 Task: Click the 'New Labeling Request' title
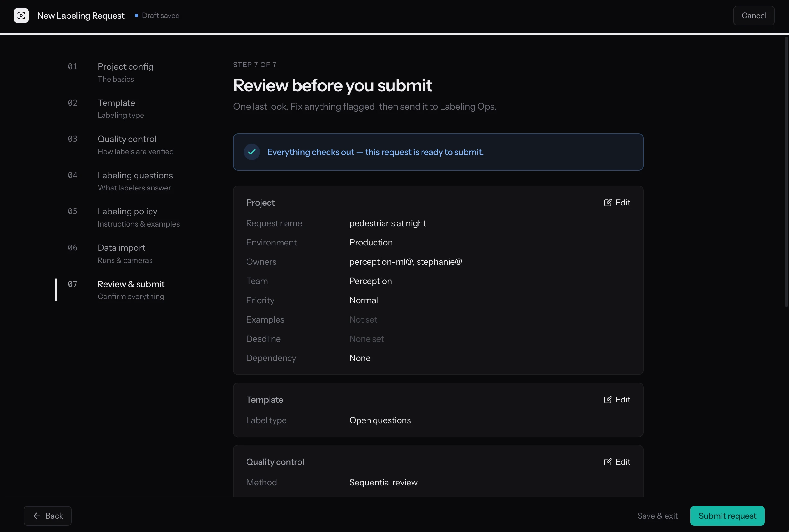pyautogui.click(x=81, y=16)
